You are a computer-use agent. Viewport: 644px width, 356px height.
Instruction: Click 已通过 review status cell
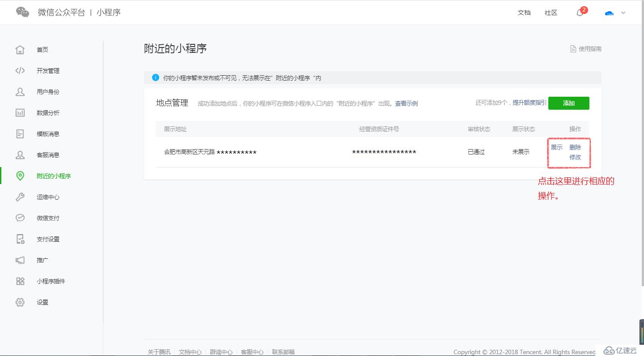point(476,152)
